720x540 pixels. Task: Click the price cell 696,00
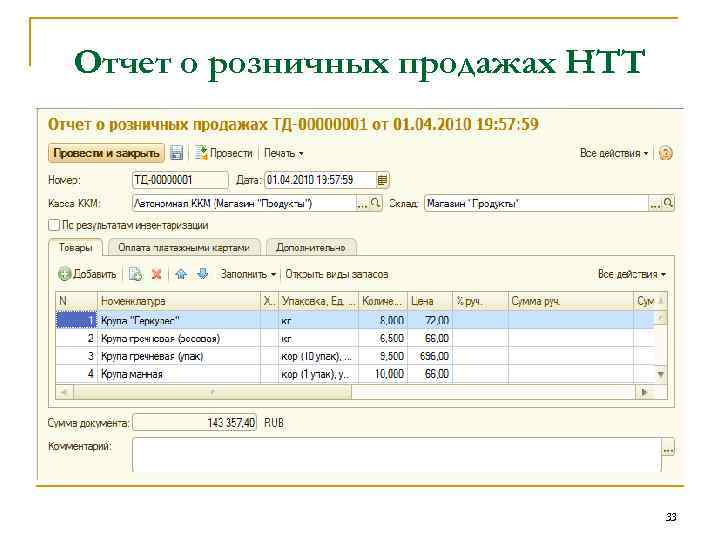coord(430,356)
